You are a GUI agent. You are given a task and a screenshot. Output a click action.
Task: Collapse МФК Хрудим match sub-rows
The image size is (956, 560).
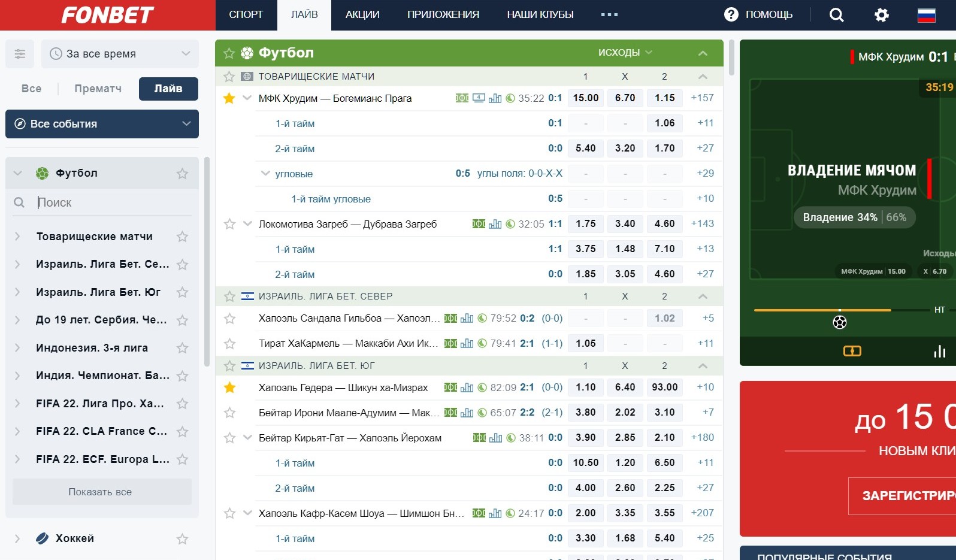(x=247, y=98)
